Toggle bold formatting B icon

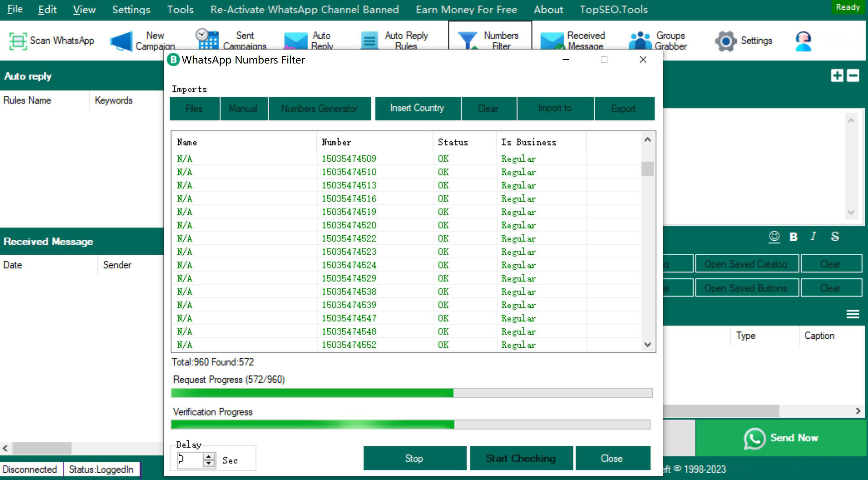(x=793, y=237)
